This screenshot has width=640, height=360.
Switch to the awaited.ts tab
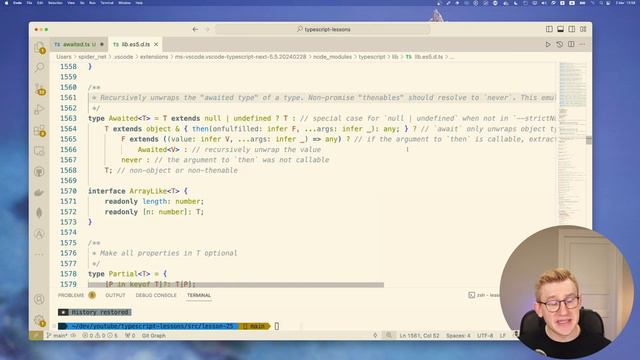pos(79,44)
